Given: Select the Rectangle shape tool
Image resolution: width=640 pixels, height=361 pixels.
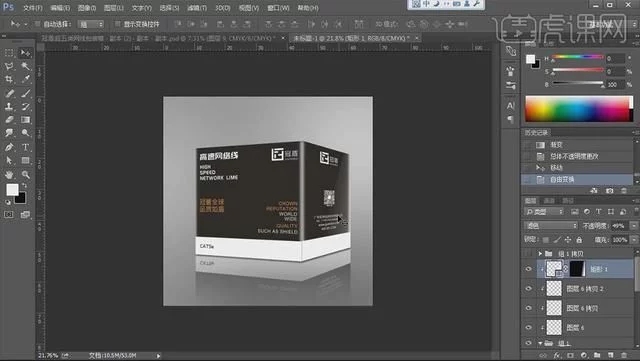Looking at the screenshot, I should (x=25, y=160).
